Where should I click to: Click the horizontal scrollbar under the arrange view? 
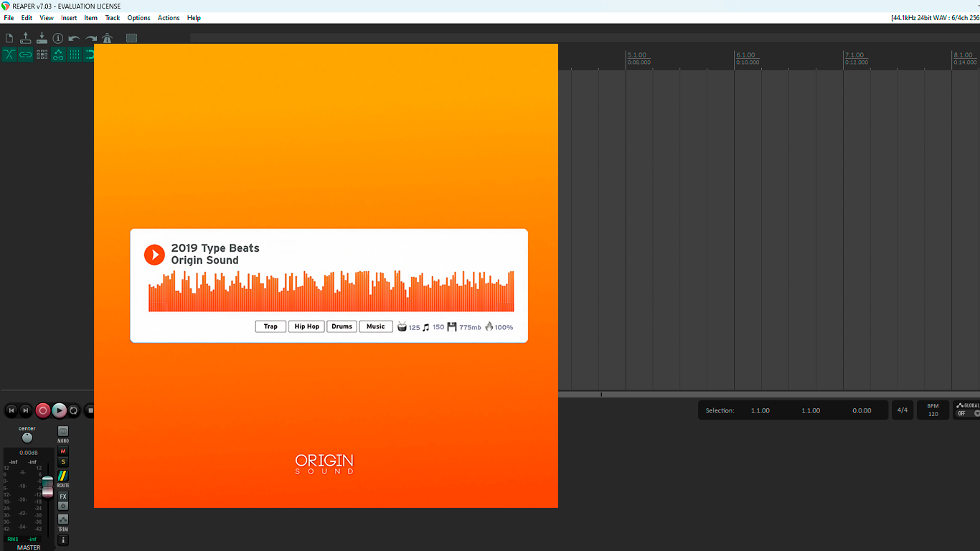[769, 395]
